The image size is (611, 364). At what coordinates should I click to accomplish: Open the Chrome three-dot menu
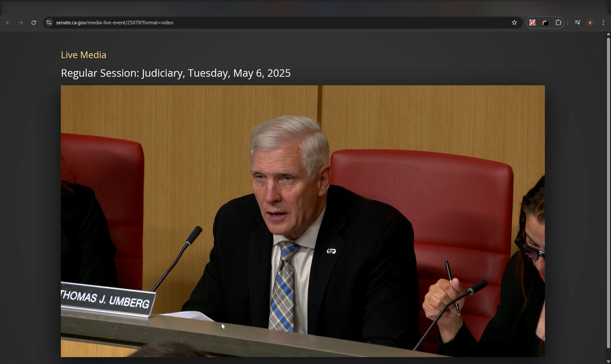click(x=604, y=22)
